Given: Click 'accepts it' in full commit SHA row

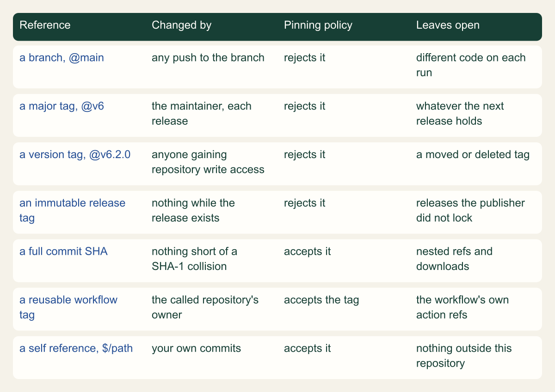Looking at the screenshot, I should click(307, 251).
